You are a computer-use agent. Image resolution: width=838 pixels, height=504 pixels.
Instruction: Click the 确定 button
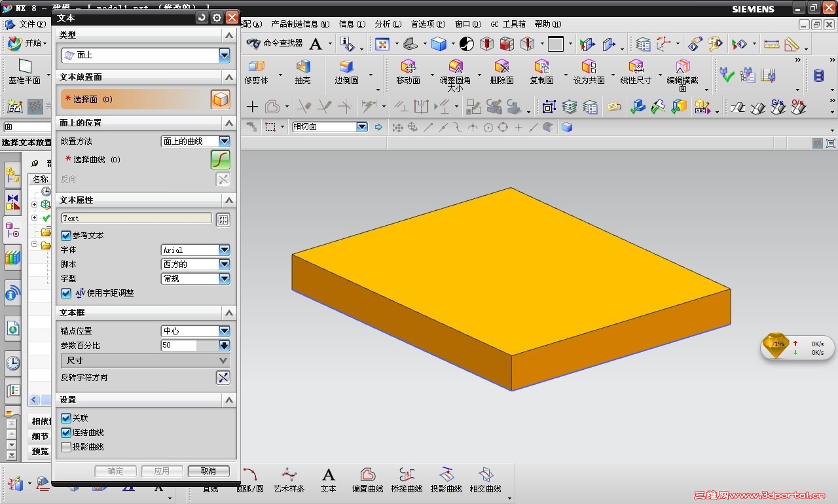115,471
